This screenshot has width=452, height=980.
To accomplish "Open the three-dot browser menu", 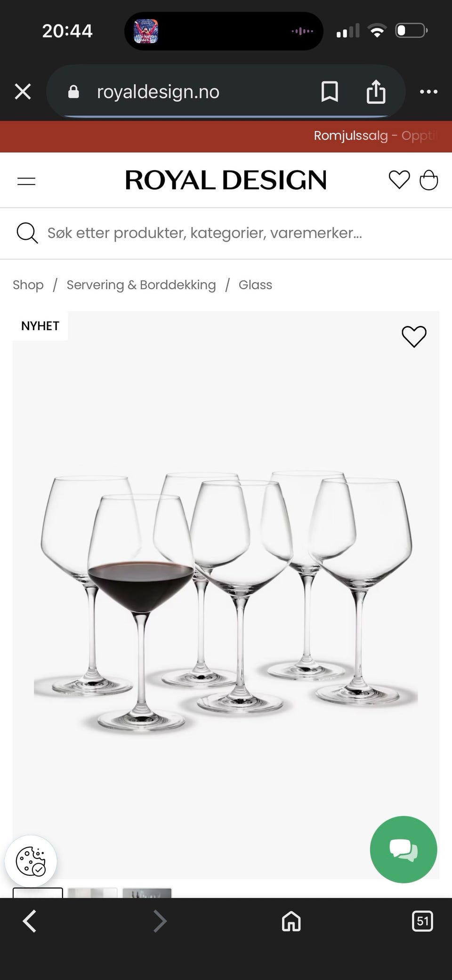I will coord(428,92).
